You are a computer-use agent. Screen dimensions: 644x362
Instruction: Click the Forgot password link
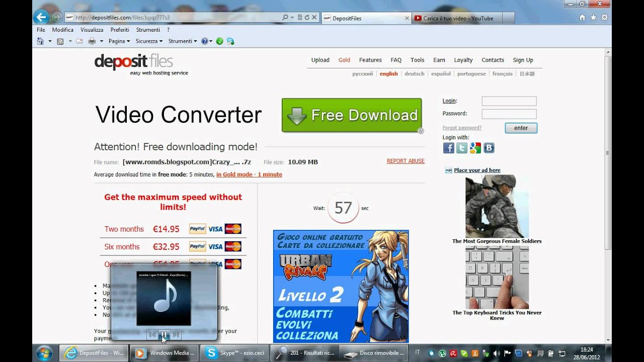[x=462, y=128]
